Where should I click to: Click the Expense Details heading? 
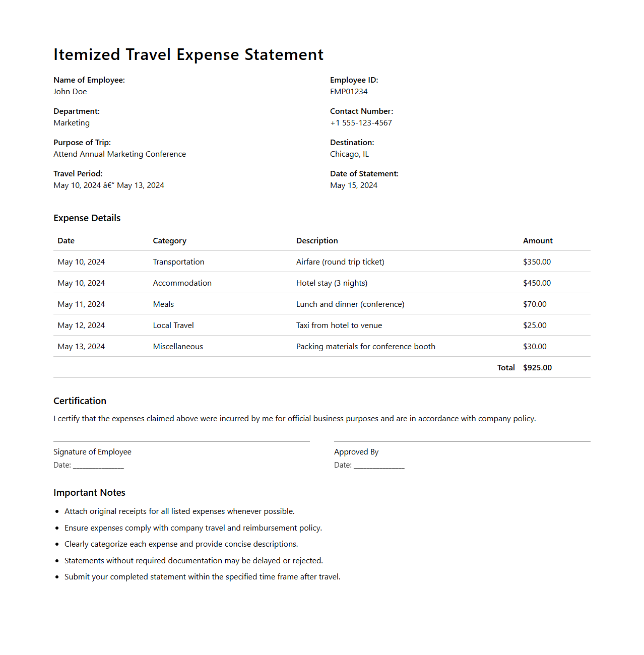[x=87, y=218]
